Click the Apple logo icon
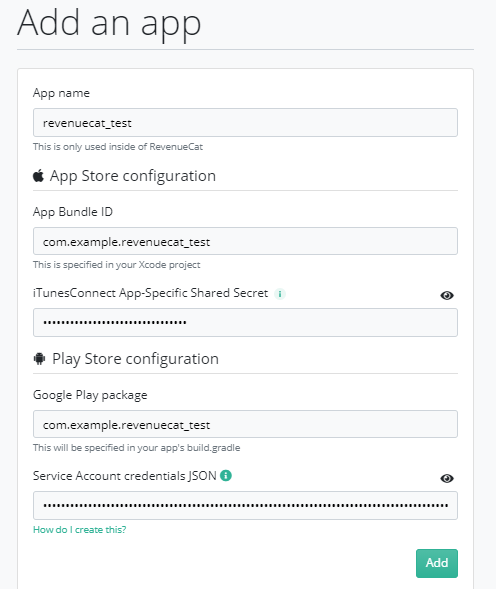 pos(38,175)
